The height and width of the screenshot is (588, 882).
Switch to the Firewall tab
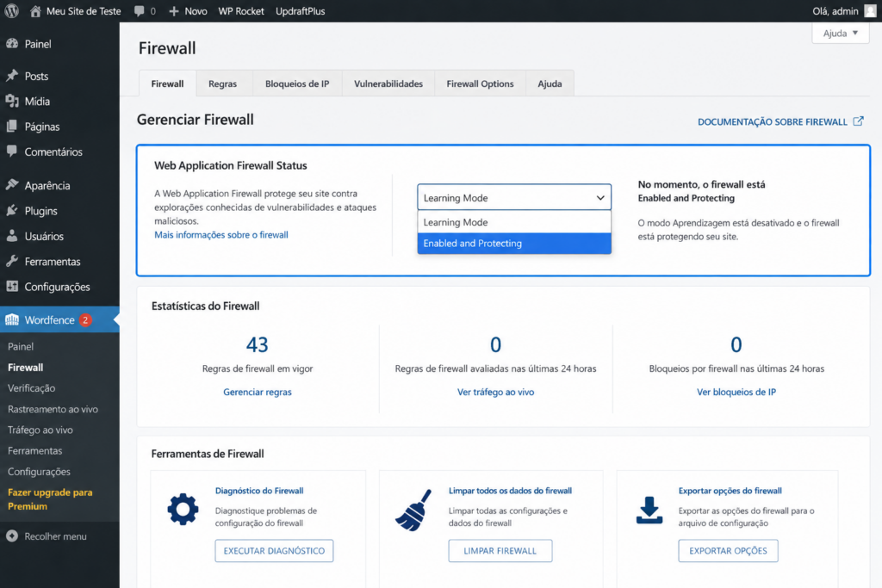pos(168,84)
